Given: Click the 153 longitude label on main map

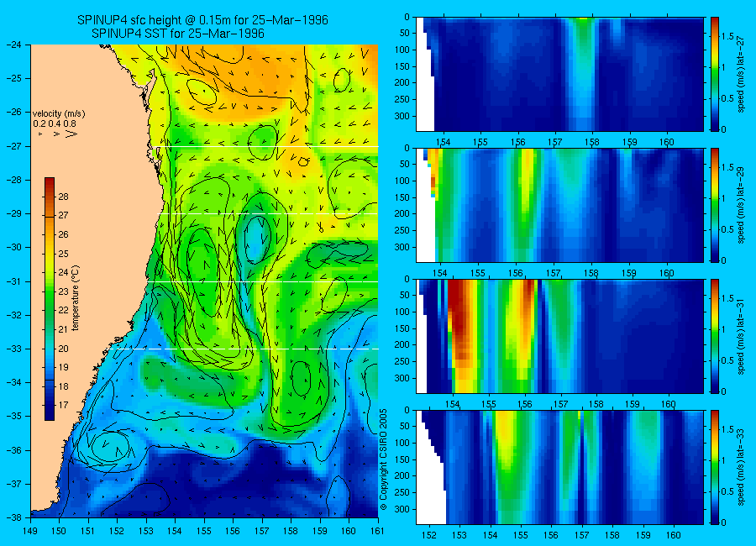Looking at the screenshot, I should (146, 531).
